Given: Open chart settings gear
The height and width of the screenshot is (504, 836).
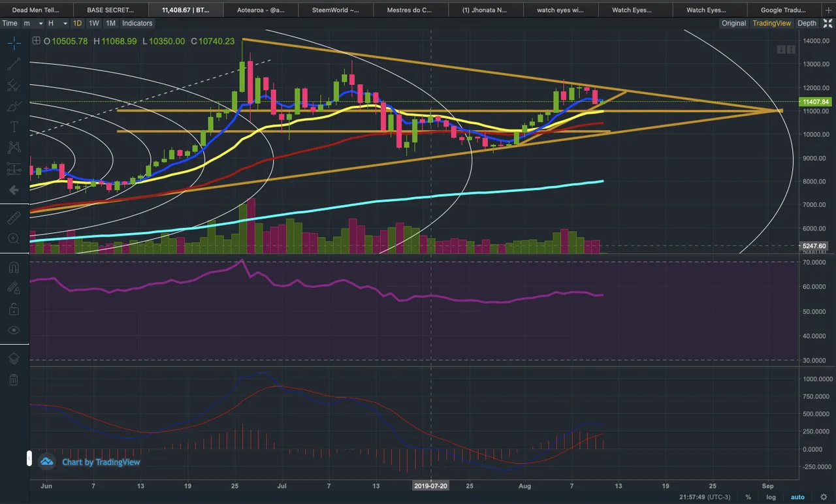Looking at the screenshot, I should click(x=823, y=497).
